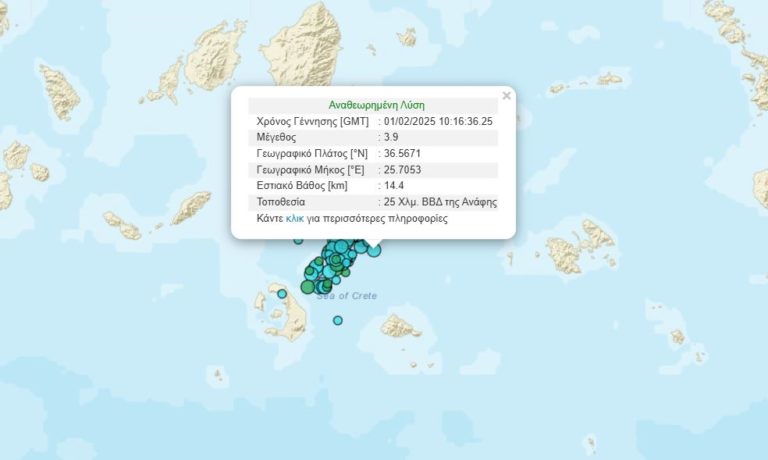The width and height of the screenshot is (768, 460).
Task: Select the green marker on cluster's upper-left edge
Action: point(318,261)
